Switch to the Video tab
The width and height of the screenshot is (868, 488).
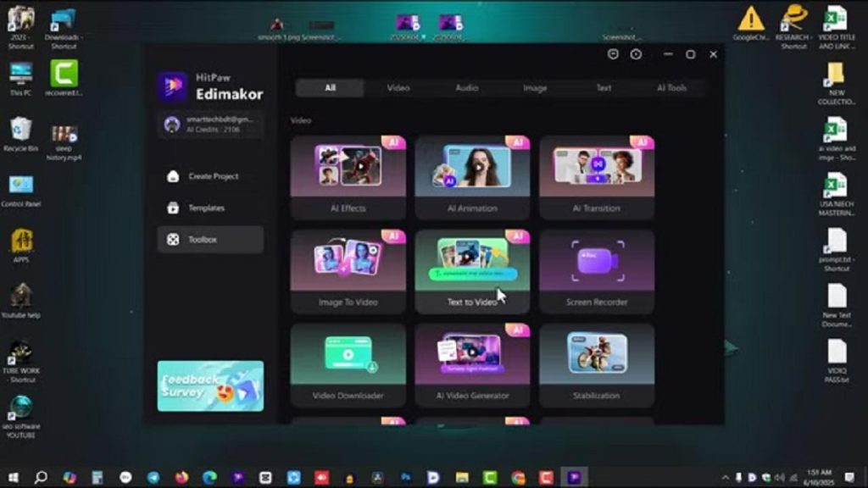click(398, 88)
